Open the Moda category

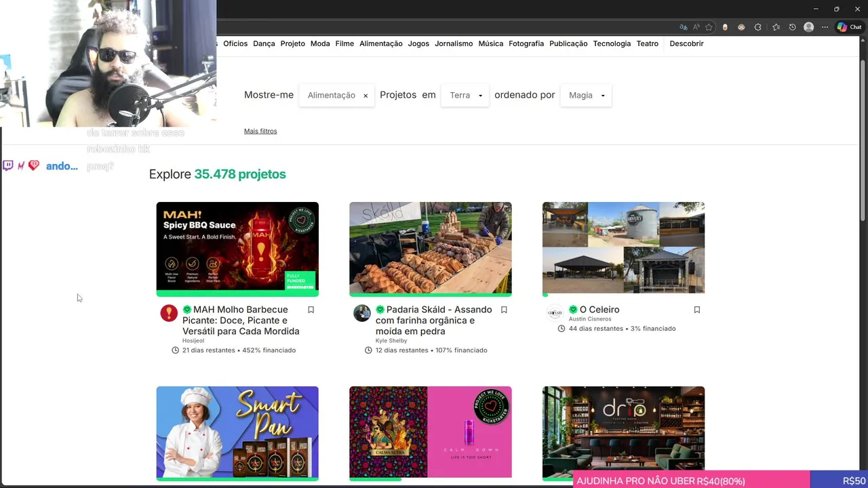[320, 43]
